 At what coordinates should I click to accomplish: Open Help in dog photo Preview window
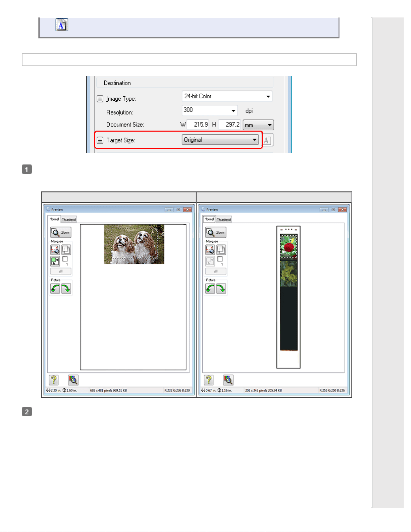tap(54, 380)
